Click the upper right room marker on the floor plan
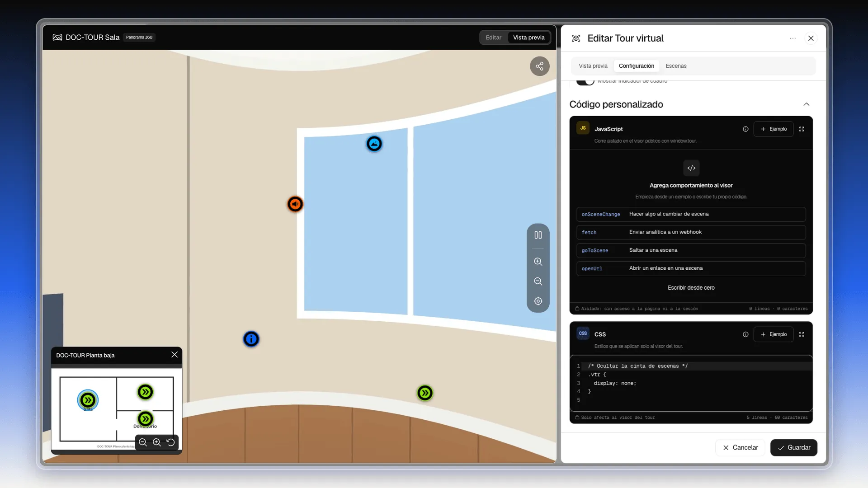The width and height of the screenshot is (868, 488). click(146, 392)
